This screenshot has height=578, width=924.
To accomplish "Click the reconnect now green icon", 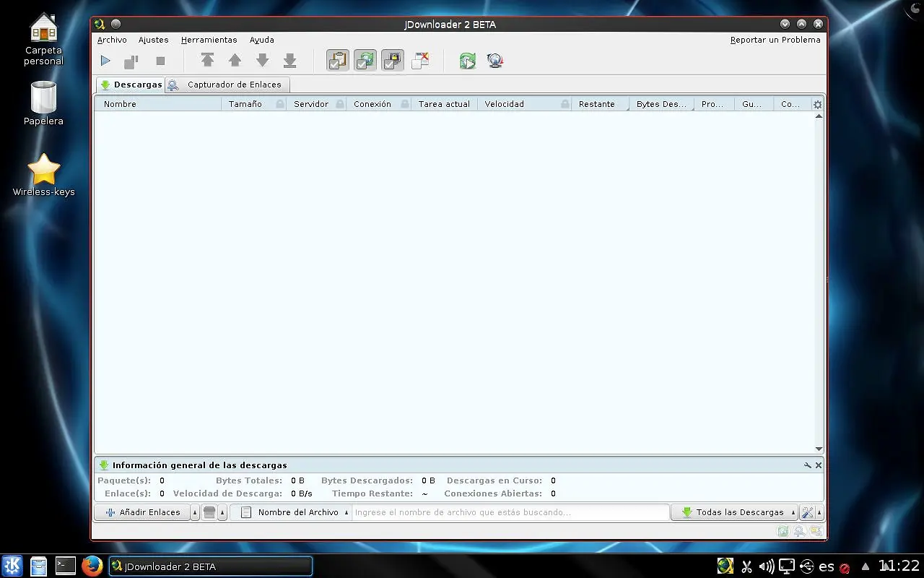I will [468, 61].
